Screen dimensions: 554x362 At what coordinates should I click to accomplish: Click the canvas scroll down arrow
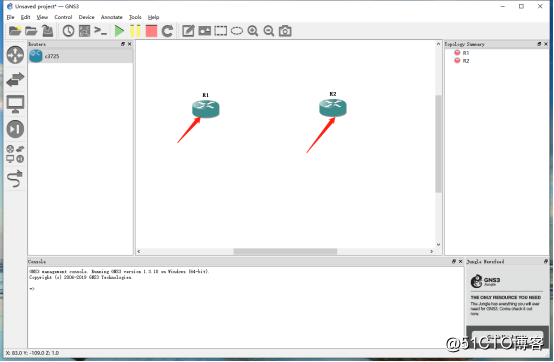(x=438, y=245)
